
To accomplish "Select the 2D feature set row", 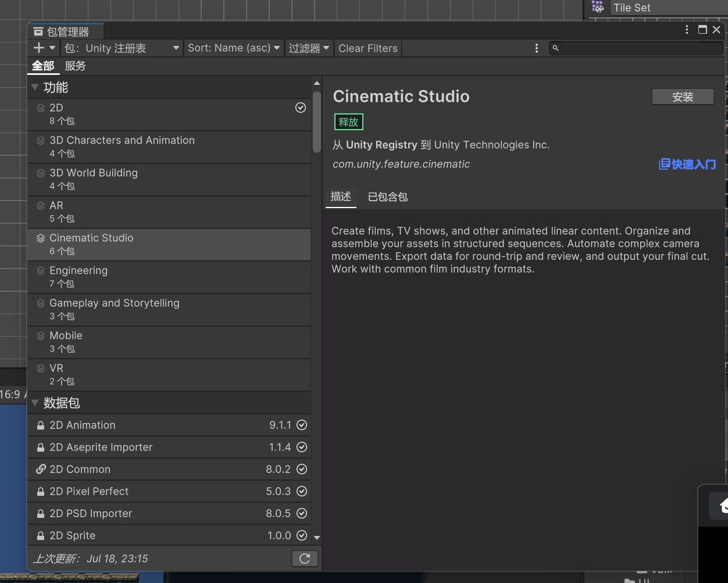I will coord(169,114).
